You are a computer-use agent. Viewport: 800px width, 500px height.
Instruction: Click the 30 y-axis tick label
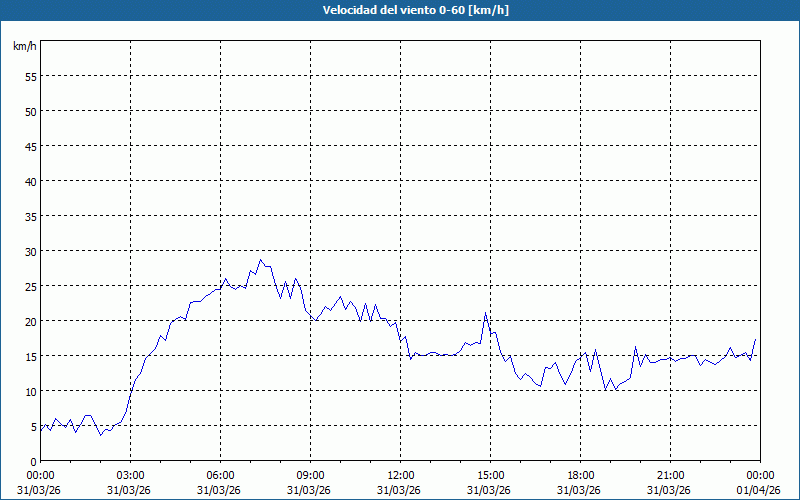click(x=30, y=251)
